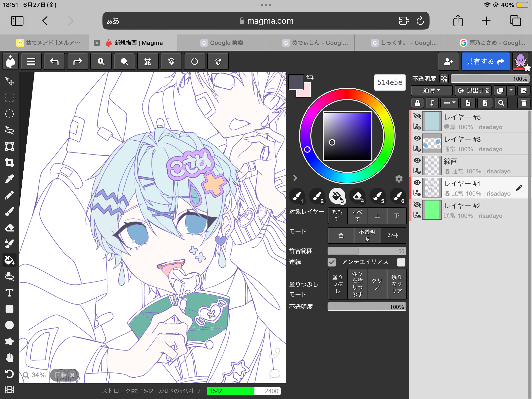Open the Magma flame logo menu
This screenshot has height=399, width=532.
point(11,61)
